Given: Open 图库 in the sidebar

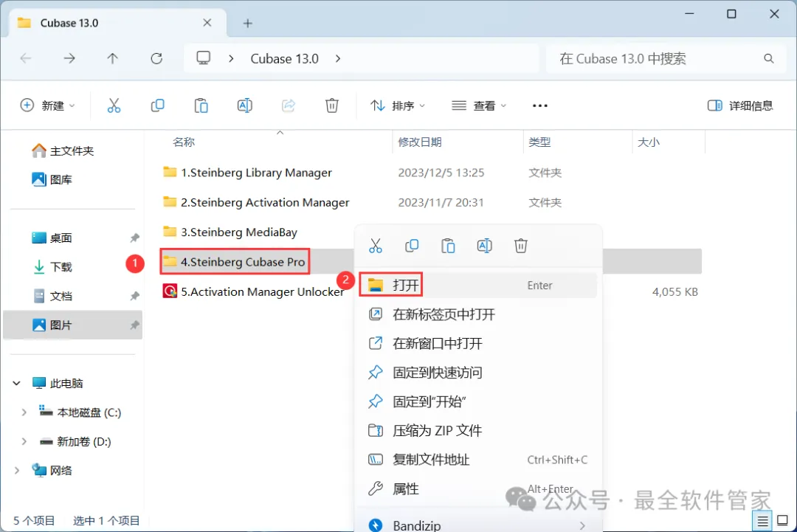Looking at the screenshot, I should tap(52, 179).
